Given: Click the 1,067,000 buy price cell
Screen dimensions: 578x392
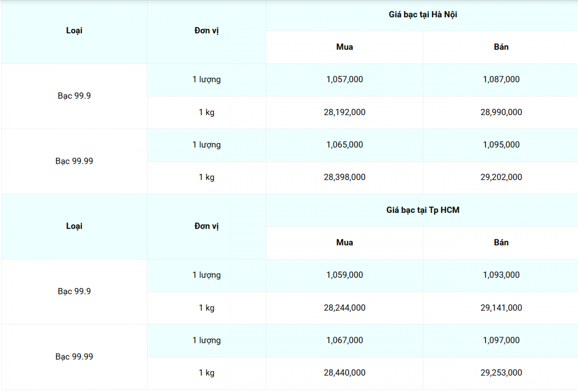Looking at the screenshot, I should click(x=344, y=340).
